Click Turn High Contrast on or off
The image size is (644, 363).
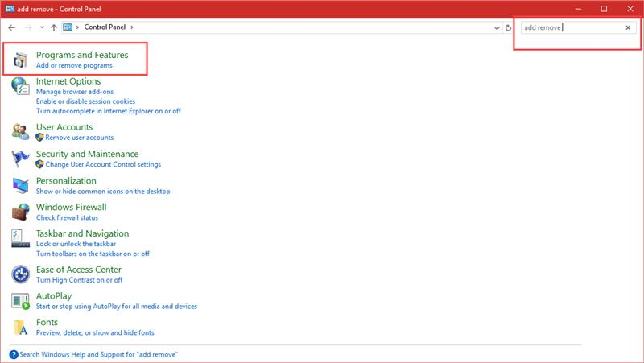(79, 280)
